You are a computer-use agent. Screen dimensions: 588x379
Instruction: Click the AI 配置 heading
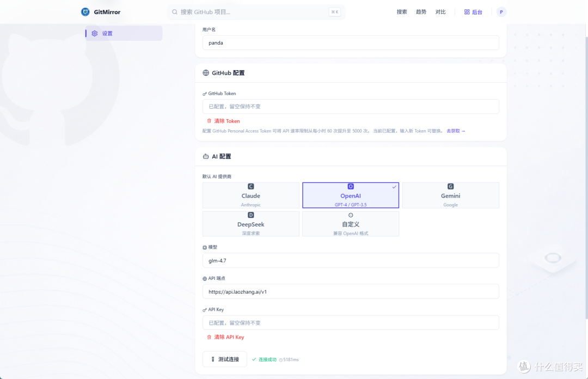[x=221, y=156]
